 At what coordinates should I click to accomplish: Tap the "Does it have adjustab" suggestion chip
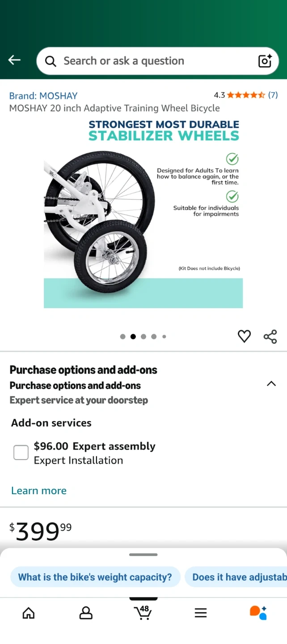coord(236,577)
